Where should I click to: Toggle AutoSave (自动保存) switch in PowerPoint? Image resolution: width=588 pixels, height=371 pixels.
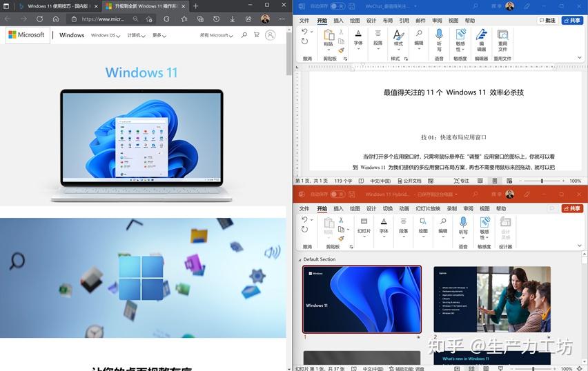click(x=337, y=194)
